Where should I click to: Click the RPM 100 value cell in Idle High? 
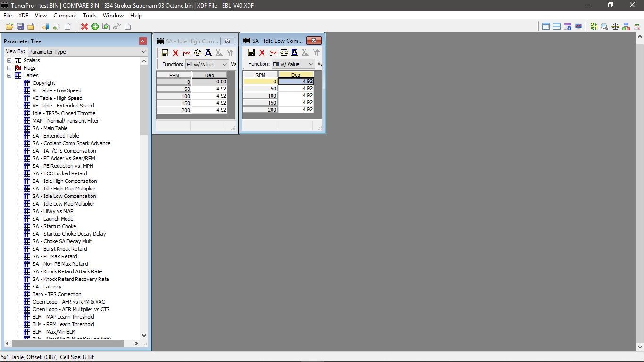209,96
